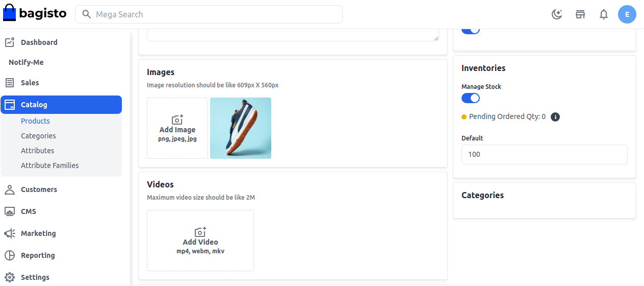
Task: Open Attribute Families submenu link
Action: point(49,165)
